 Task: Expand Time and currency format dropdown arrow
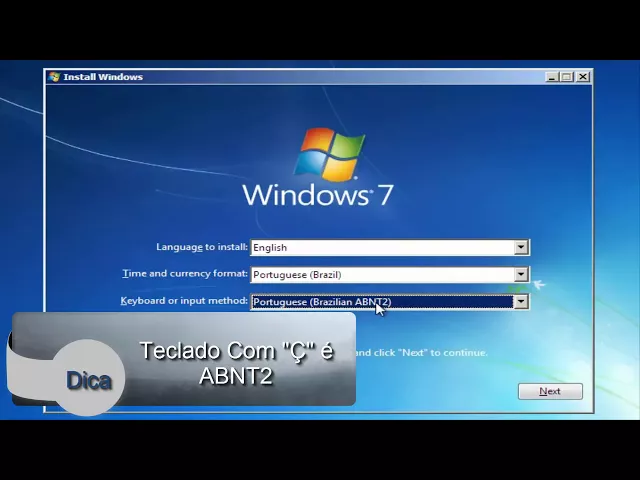(521, 274)
